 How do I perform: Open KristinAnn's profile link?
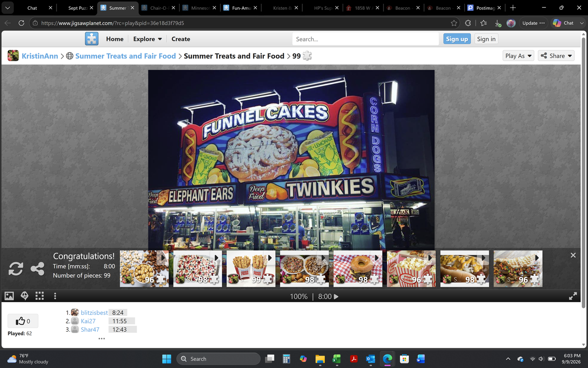point(40,56)
